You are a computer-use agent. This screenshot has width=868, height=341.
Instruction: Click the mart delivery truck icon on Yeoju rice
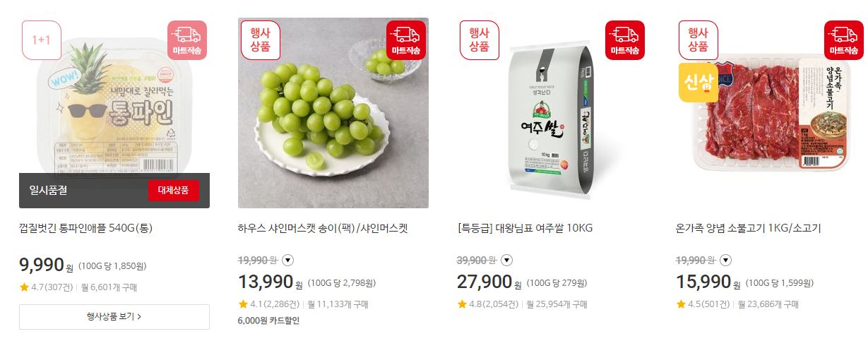(x=625, y=40)
